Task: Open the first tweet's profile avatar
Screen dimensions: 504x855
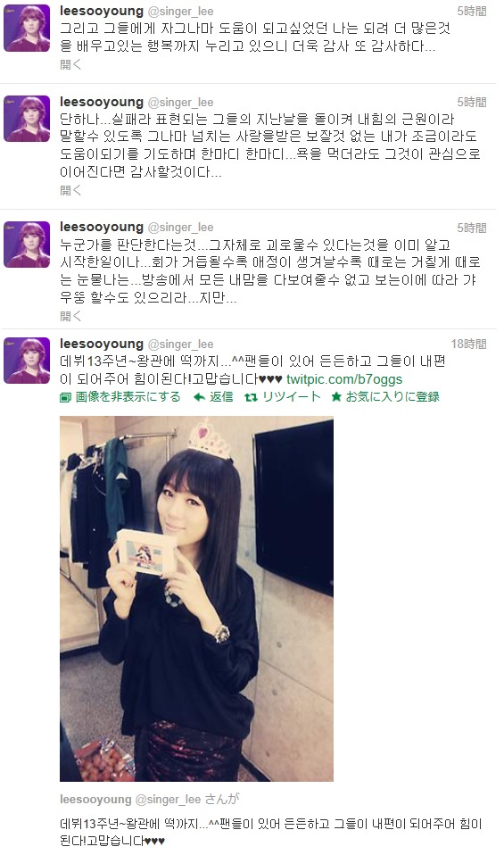Action: click(x=27, y=29)
